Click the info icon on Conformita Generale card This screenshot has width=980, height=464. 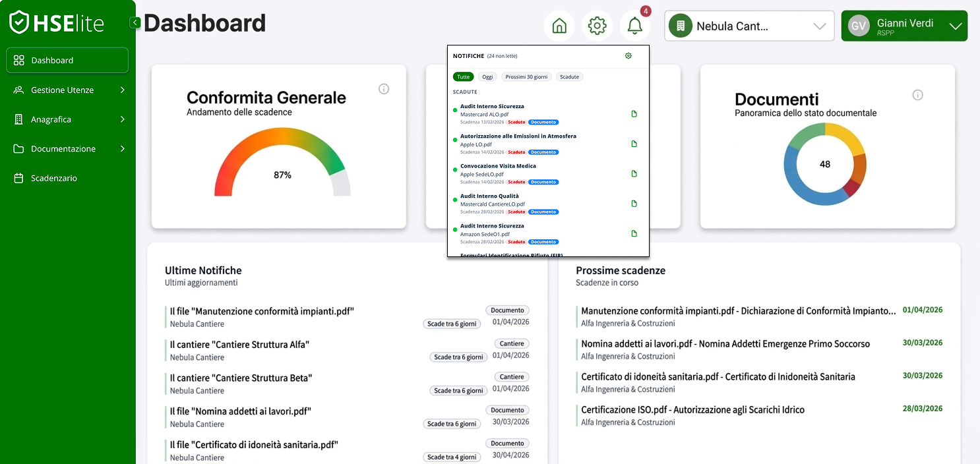(384, 89)
